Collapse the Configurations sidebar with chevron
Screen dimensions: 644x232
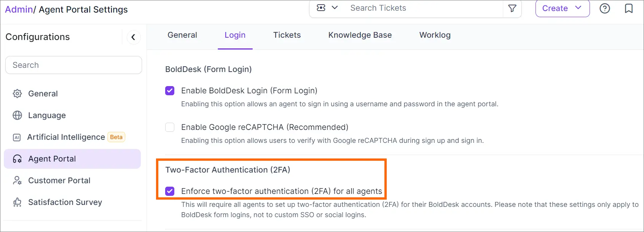(x=133, y=37)
